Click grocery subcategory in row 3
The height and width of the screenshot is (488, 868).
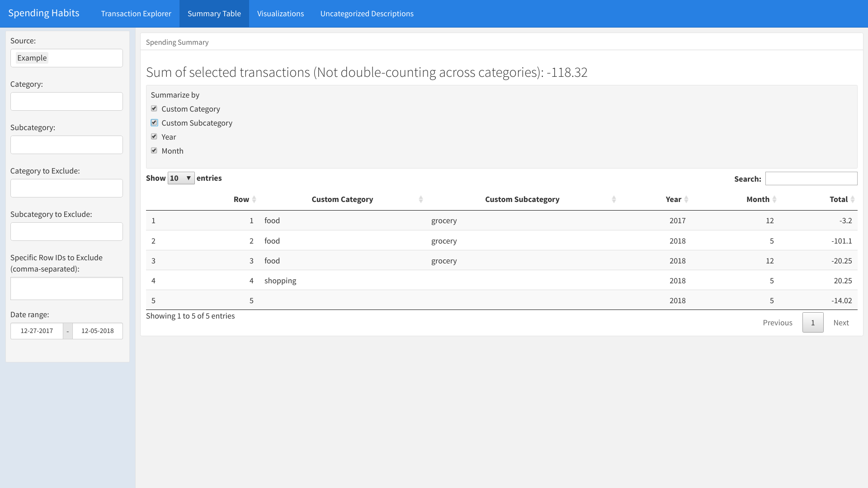(444, 261)
